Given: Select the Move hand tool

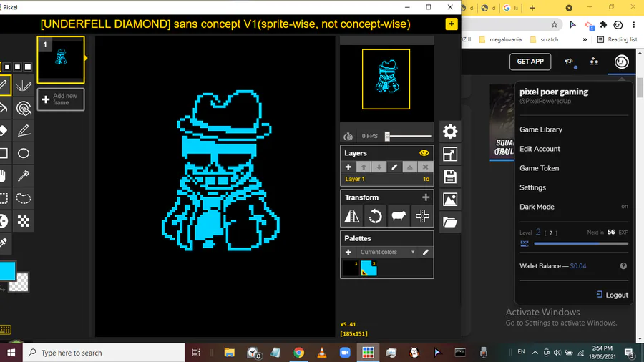Looking at the screenshot, I should [x=4, y=176].
